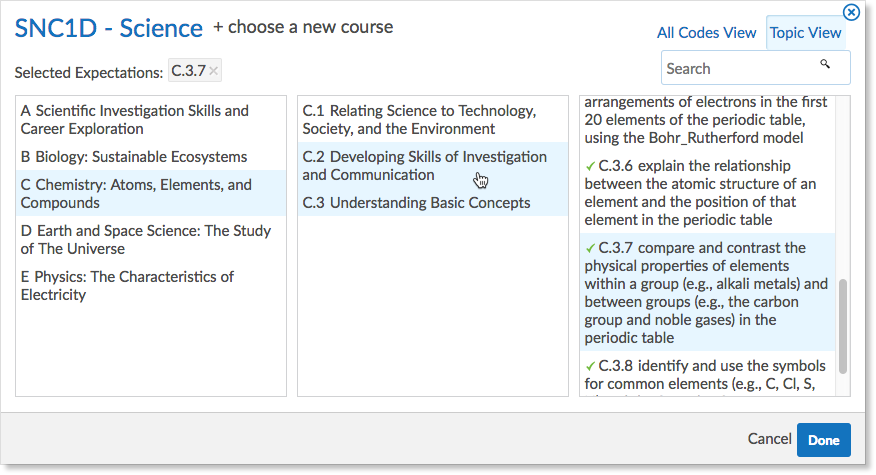876x475 pixels.
Task: Click the magnifying glass search icon
Action: coord(825,64)
